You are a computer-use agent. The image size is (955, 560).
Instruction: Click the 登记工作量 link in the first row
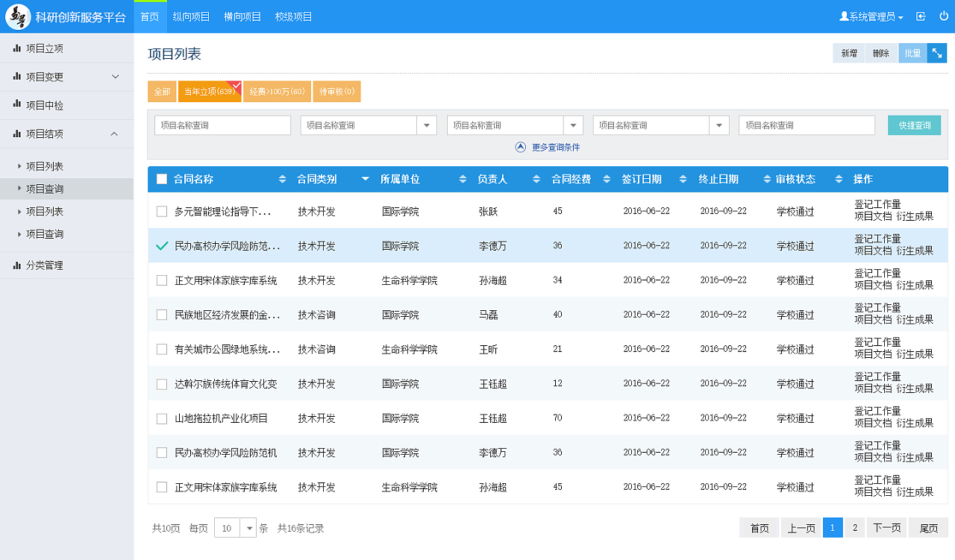tap(877, 204)
